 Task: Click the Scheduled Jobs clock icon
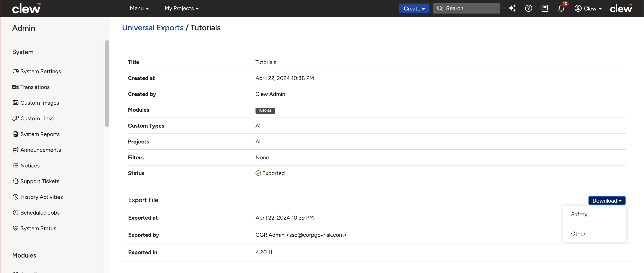click(x=15, y=213)
